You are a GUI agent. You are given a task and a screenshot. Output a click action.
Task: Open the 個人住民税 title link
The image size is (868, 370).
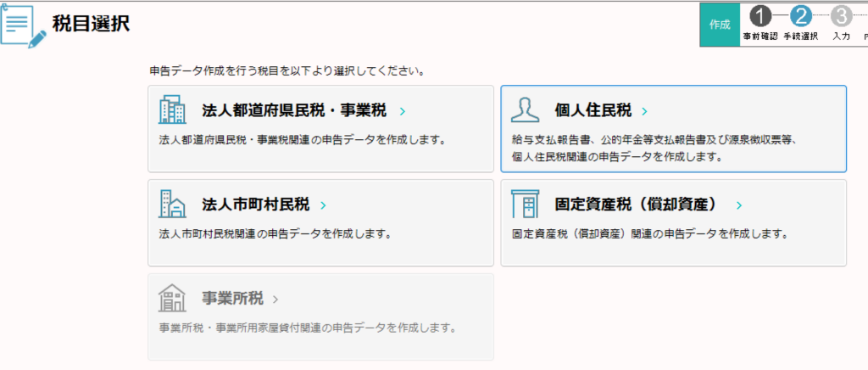tap(593, 111)
